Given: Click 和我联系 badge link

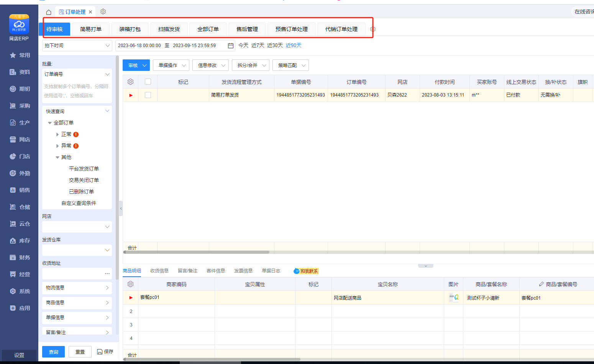Looking at the screenshot, I should [306, 271].
